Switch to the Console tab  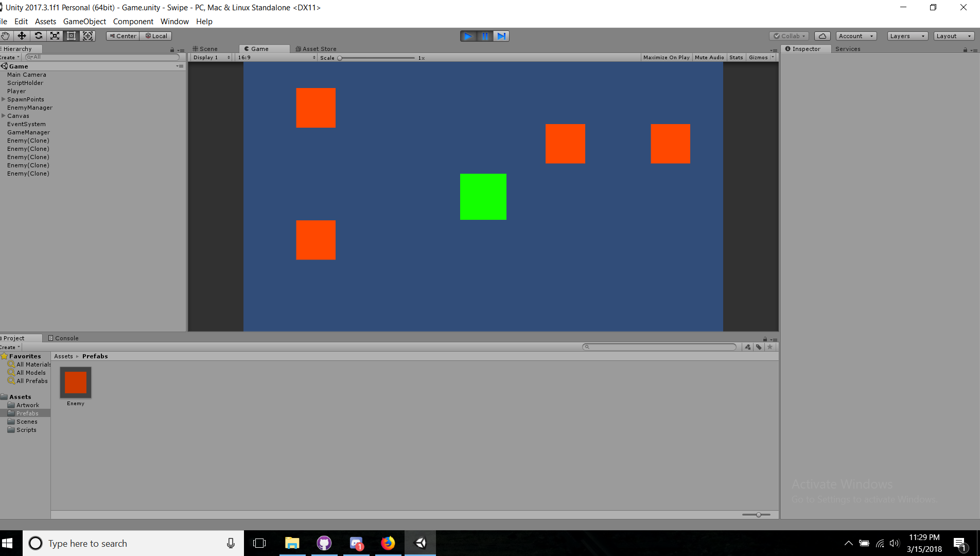[x=63, y=338]
